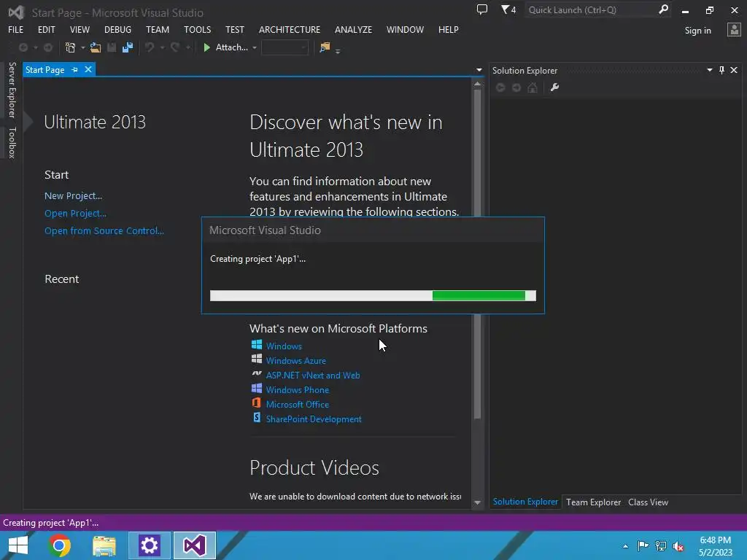The height and width of the screenshot is (560, 747).
Task: Open the HELP menu
Action: (x=449, y=29)
